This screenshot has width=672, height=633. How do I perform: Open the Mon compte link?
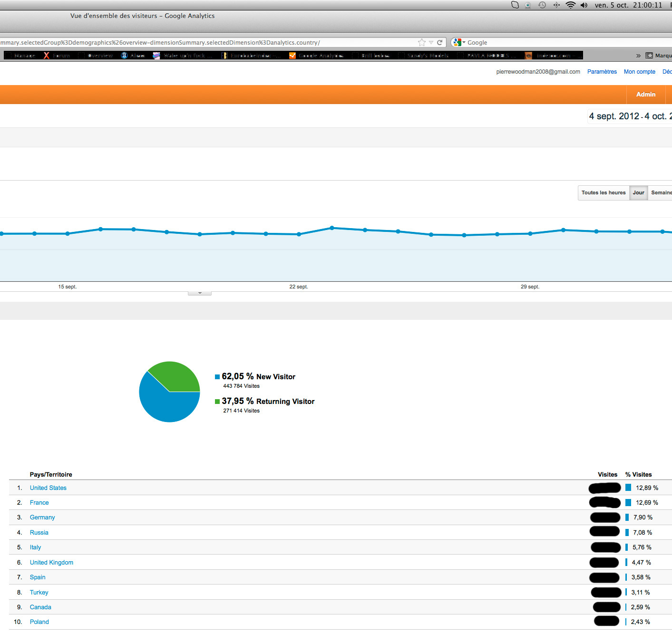click(x=639, y=72)
